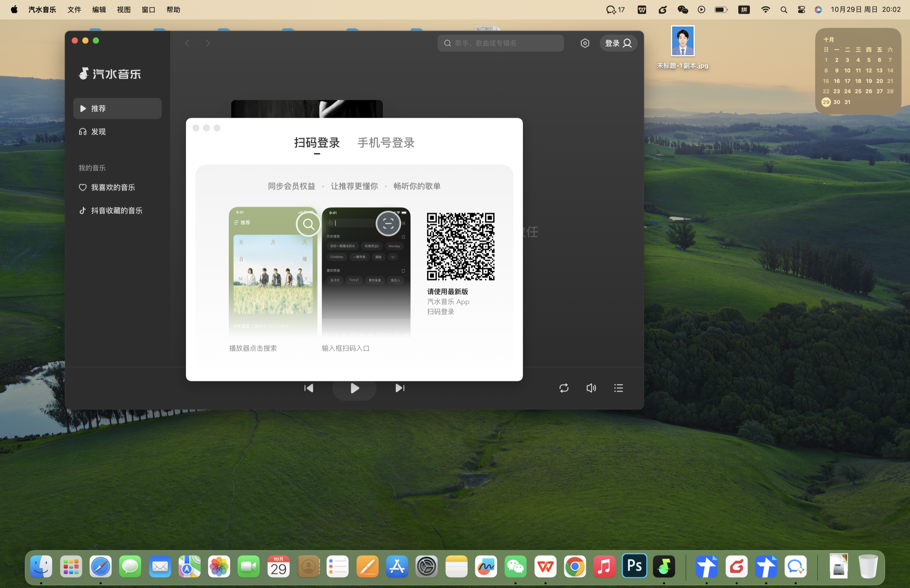Open settings hexagon icon near search
The height and width of the screenshot is (588, 910).
(x=584, y=43)
